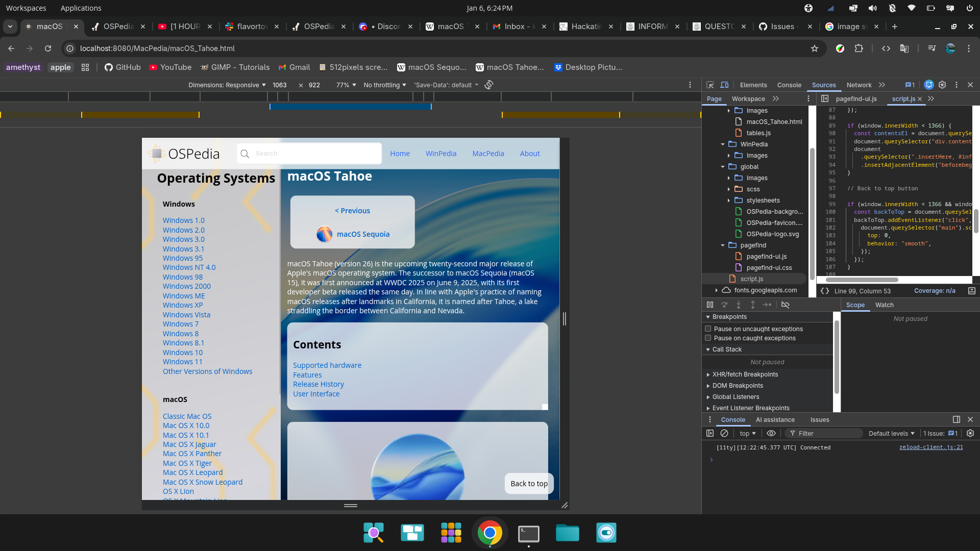Click the Back to top button

tap(529, 484)
